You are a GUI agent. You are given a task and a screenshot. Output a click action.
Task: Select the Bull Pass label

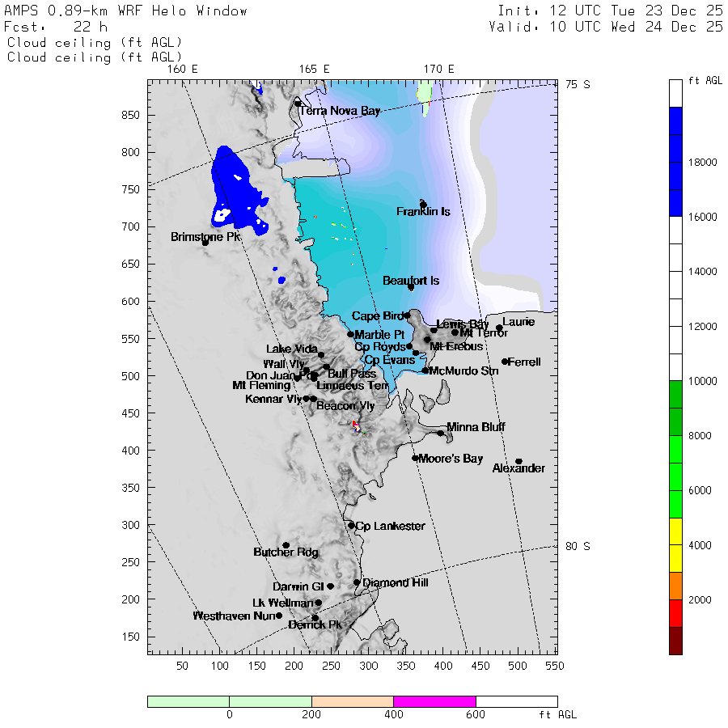[352, 374]
